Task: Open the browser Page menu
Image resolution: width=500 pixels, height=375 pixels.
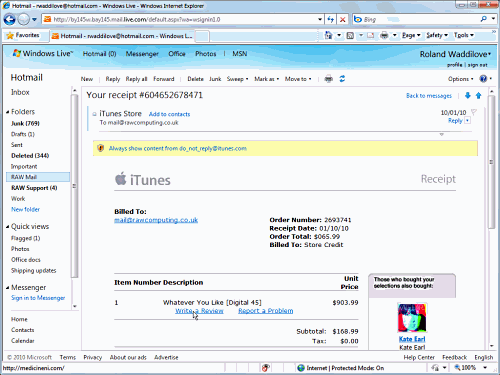Action: point(411,35)
